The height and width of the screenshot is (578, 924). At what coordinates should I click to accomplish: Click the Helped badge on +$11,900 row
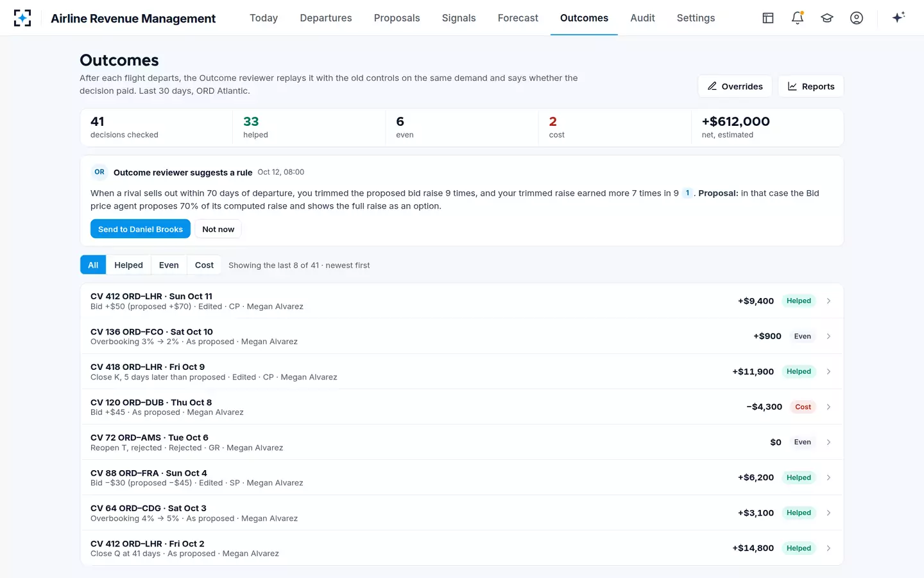(799, 371)
